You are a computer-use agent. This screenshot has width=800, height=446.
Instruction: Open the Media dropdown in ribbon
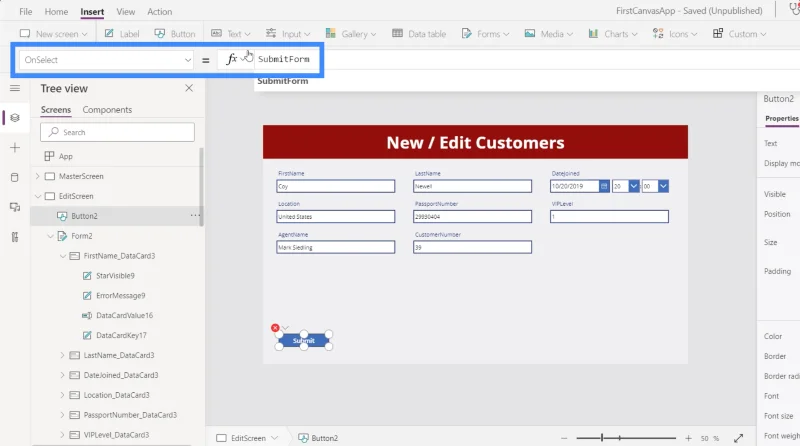548,34
